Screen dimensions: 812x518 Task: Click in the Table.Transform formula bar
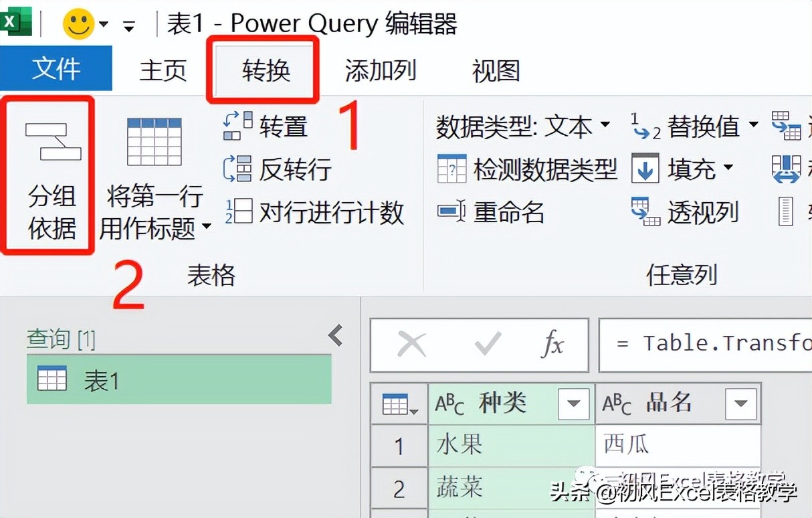click(x=706, y=345)
